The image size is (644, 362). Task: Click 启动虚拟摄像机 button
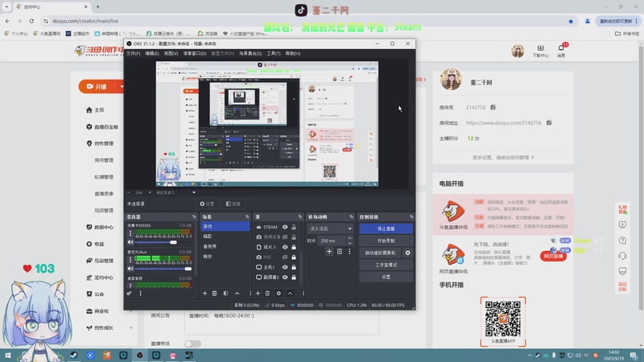[x=380, y=253]
